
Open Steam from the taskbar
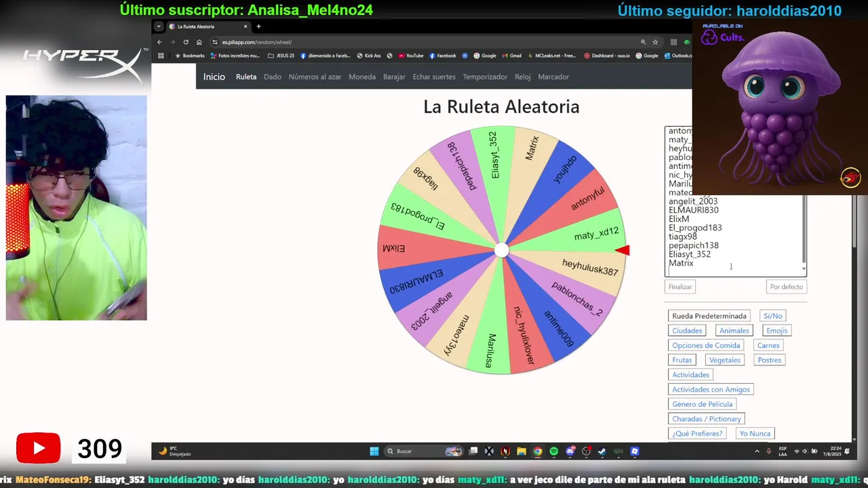click(x=602, y=451)
